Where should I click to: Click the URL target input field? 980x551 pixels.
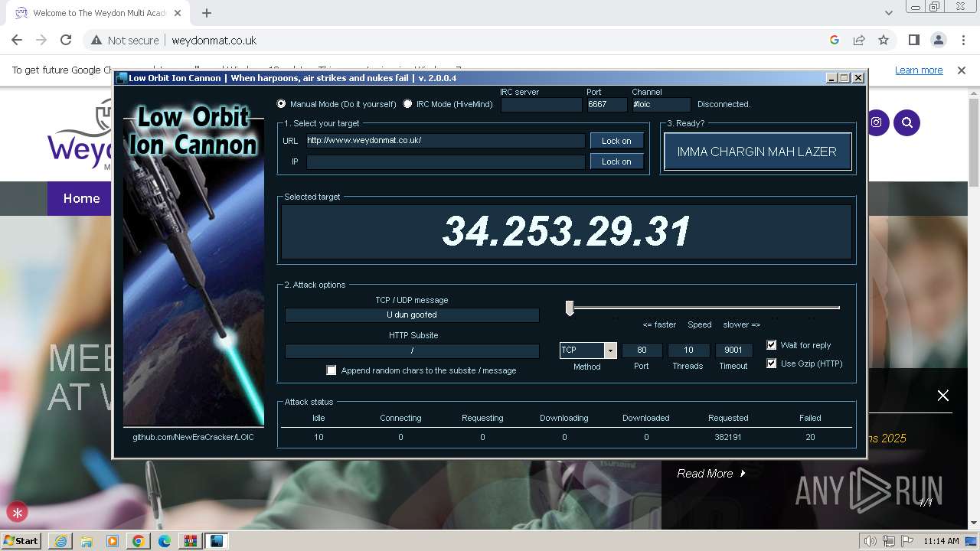[446, 141]
